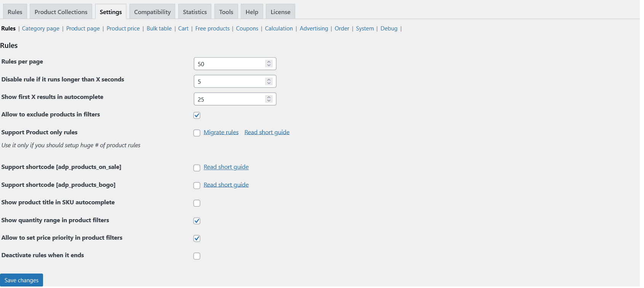Viewport: 644px width, 288px height.
Task: Check Show product title in SKU autocomplete
Action: coord(197,203)
